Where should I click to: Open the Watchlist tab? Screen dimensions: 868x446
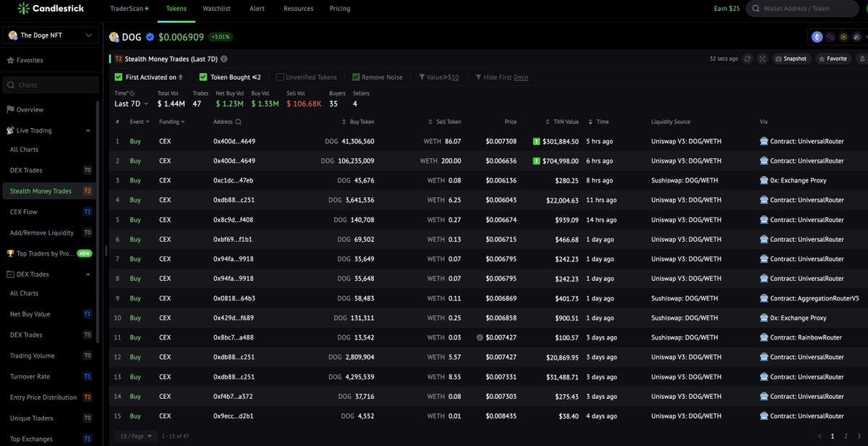[x=216, y=9]
